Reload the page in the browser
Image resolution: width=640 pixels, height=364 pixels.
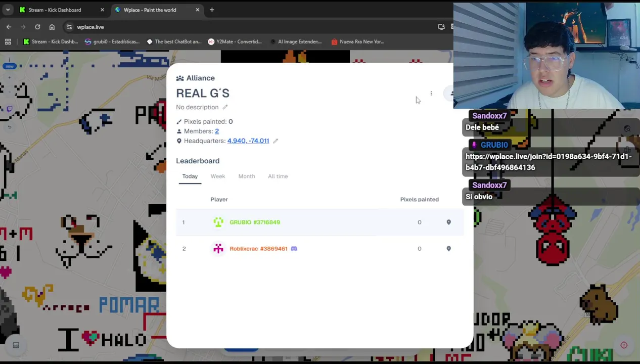pos(37,27)
